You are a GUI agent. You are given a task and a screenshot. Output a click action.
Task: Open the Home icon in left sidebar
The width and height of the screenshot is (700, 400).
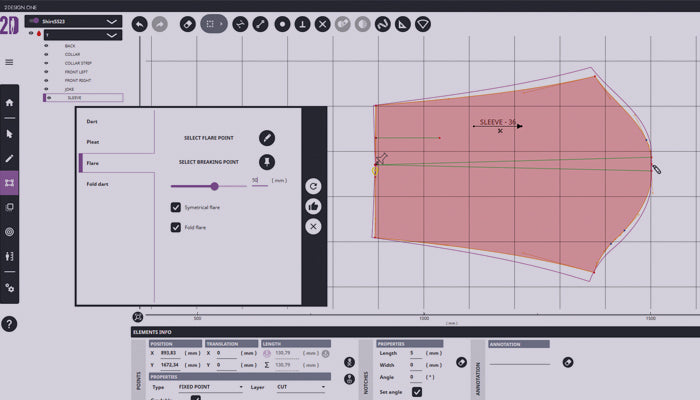coord(10,102)
